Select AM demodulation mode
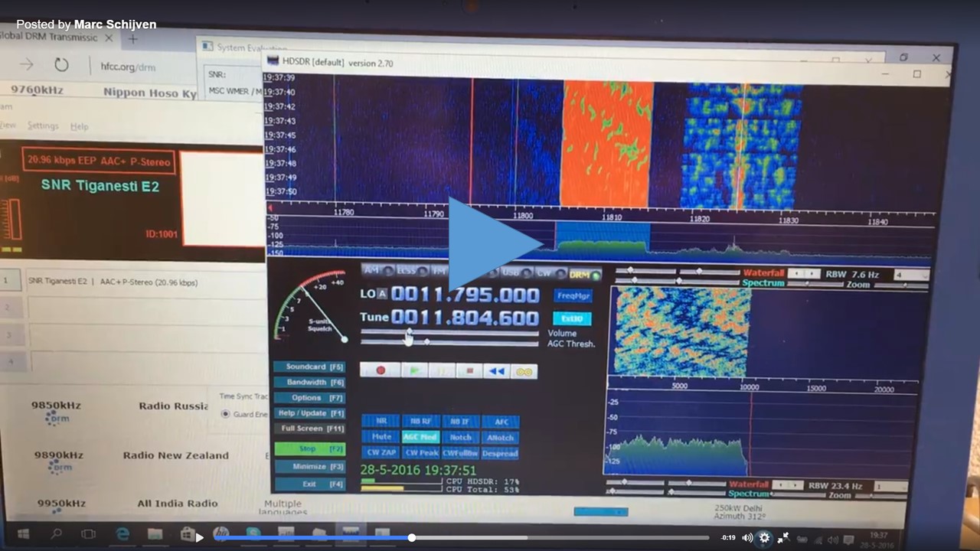Image resolution: width=980 pixels, height=551 pixels. click(x=377, y=270)
